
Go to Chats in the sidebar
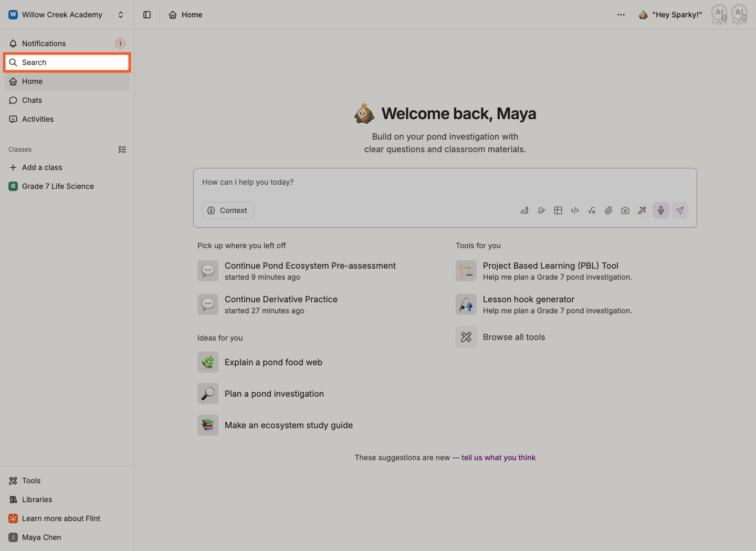point(67,100)
